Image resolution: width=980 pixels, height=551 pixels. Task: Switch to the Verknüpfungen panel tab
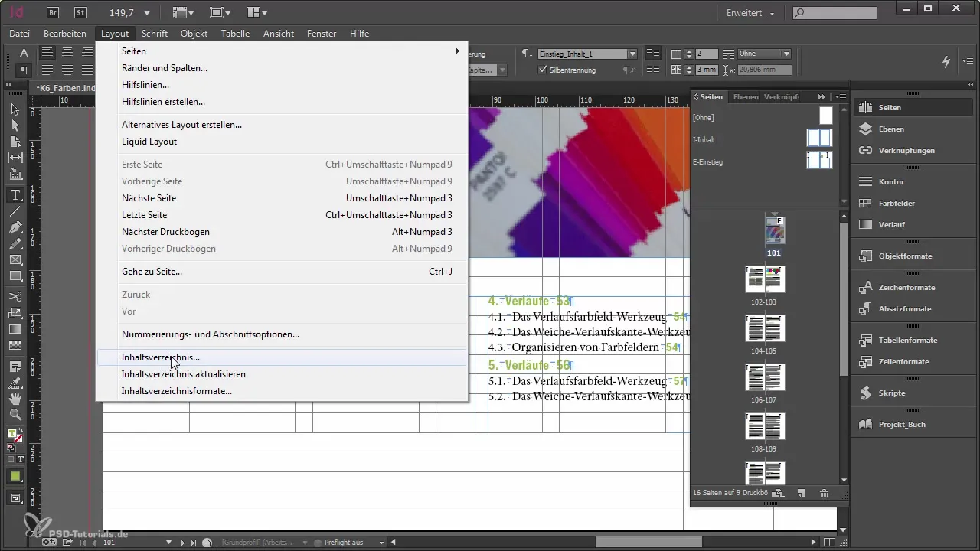point(782,97)
